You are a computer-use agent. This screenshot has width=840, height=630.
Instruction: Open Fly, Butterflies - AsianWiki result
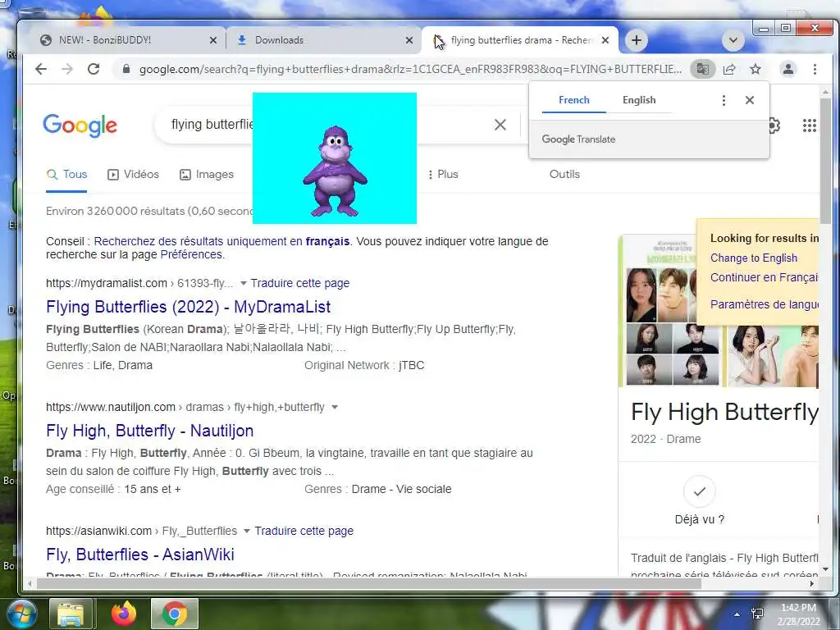click(x=139, y=555)
